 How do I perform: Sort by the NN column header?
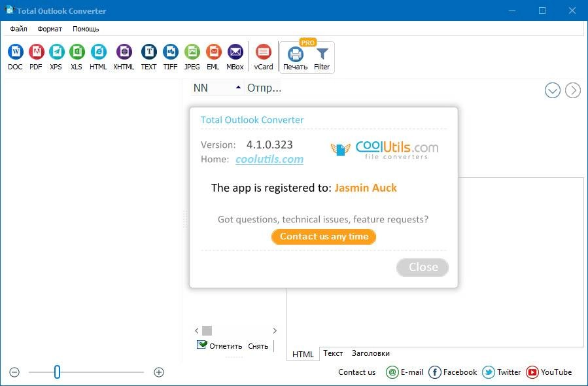pyautogui.click(x=218, y=88)
